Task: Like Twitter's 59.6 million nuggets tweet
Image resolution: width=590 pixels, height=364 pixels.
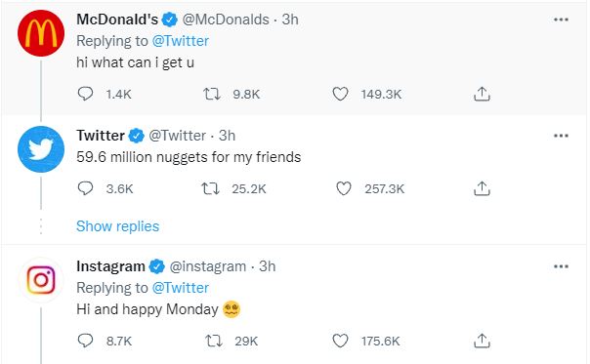Action: pos(343,188)
